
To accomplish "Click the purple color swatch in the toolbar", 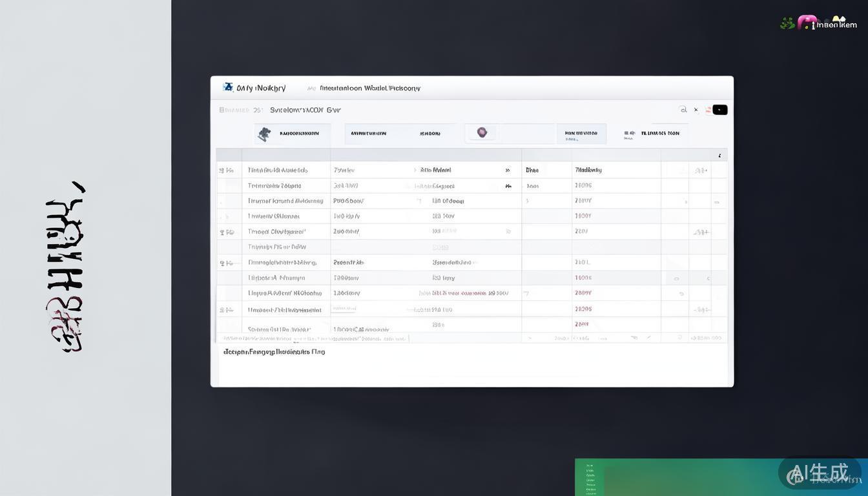I will pyautogui.click(x=481, y=131).
